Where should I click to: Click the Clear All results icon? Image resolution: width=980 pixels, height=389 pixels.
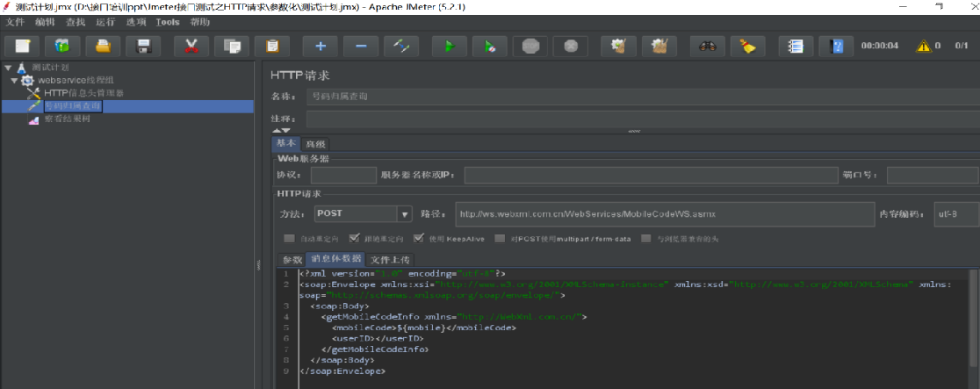pyautogui.click(x=659, y=47)
